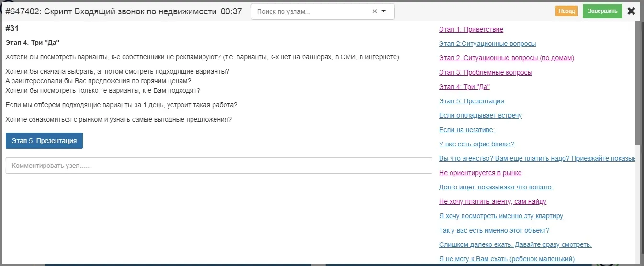644x266 pixels.
Task: Clear the node search field with X
Action: tap(374, 11)
